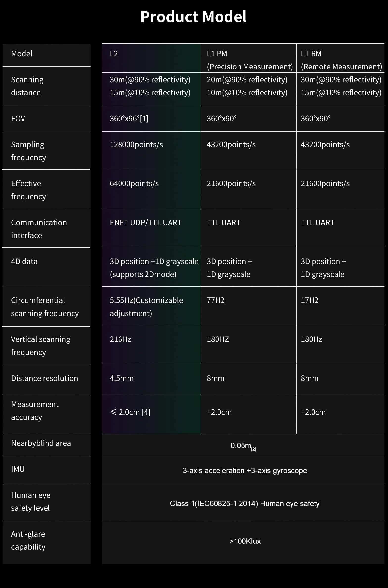Screen dimensions: 388x588
Task: Click the >100Klux anti-glare value
Action: (x=245, y=541)
